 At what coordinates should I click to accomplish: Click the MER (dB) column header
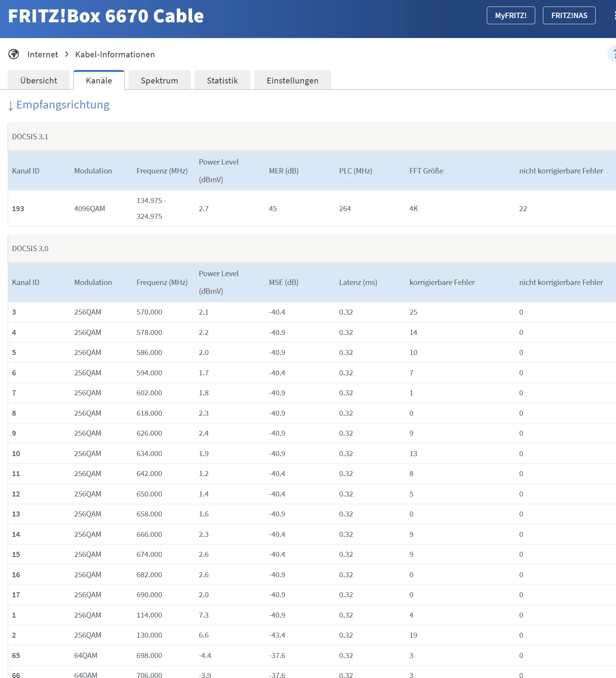[x=283, y=171]
